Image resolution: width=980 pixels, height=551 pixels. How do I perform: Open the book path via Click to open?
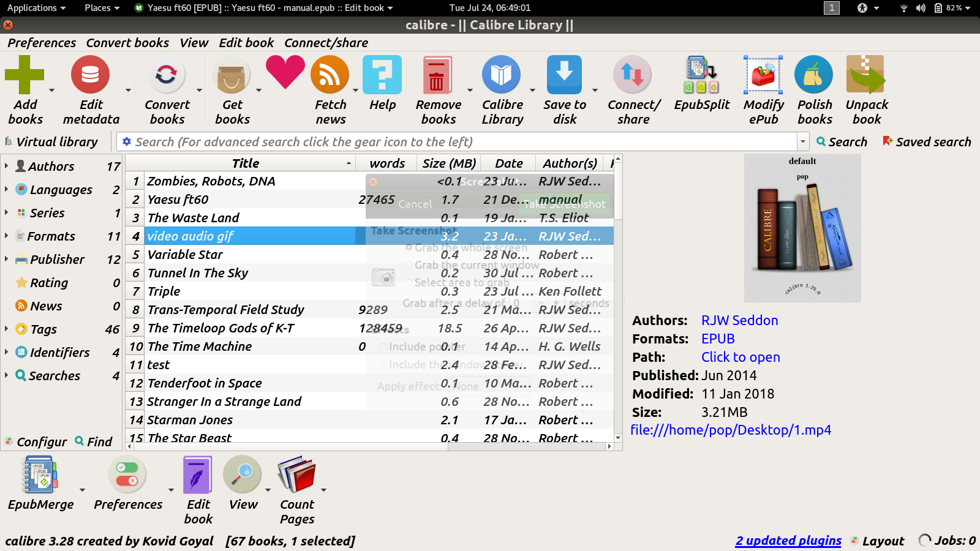click(741, 357)
